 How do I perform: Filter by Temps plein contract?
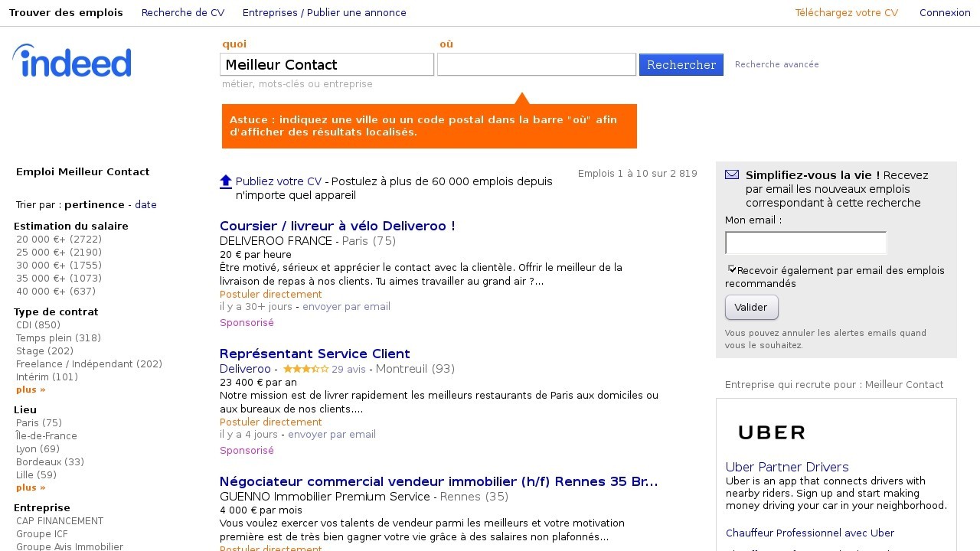58,338
